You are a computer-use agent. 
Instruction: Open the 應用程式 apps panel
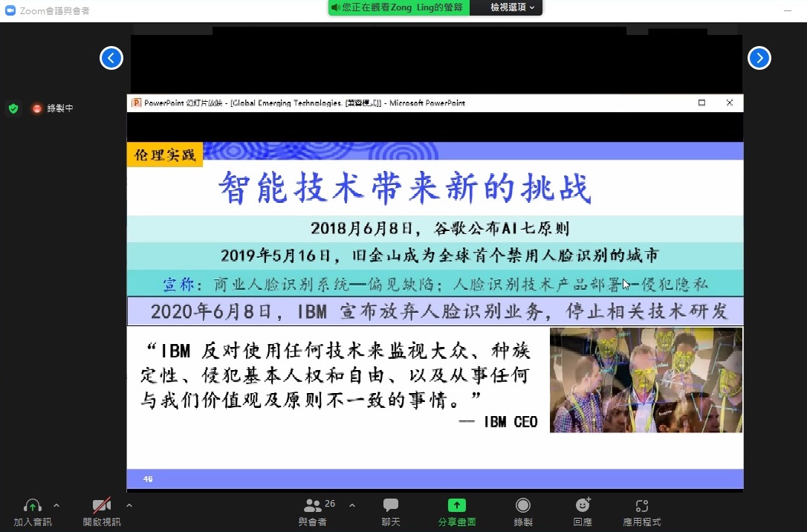(641, 506)
